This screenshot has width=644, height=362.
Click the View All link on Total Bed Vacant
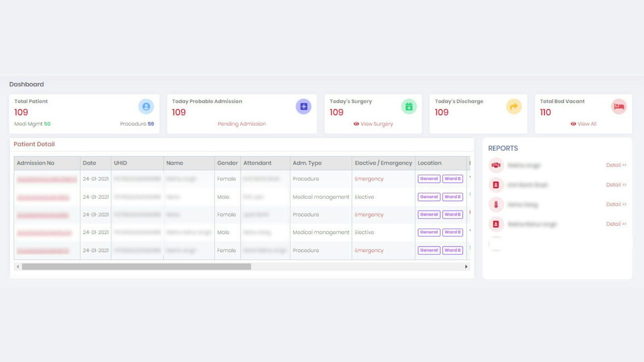(587, 124)
